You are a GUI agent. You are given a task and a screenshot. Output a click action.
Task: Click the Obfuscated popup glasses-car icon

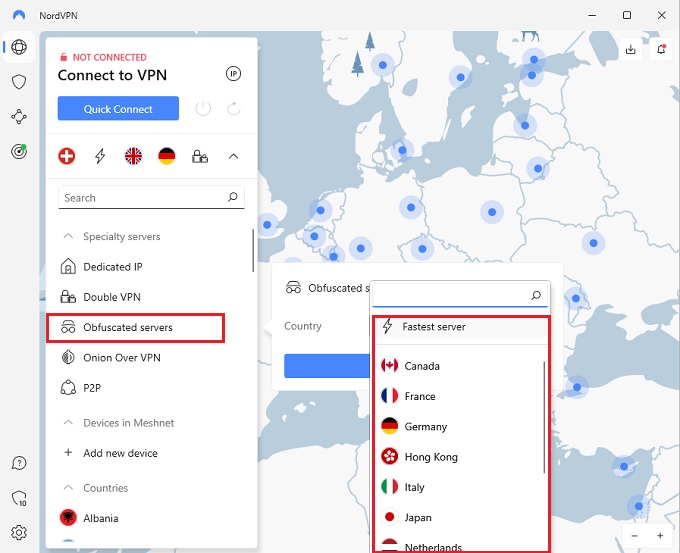[293, 288]
